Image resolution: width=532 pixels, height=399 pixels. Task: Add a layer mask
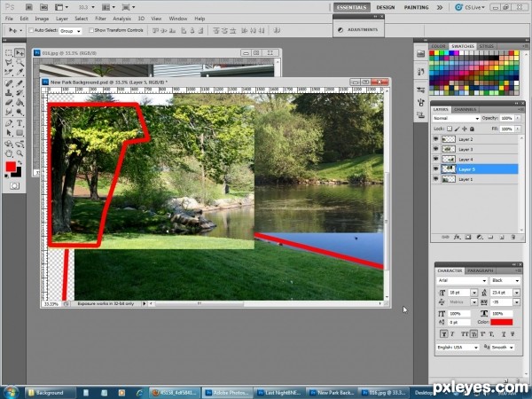tap(468, 237)
